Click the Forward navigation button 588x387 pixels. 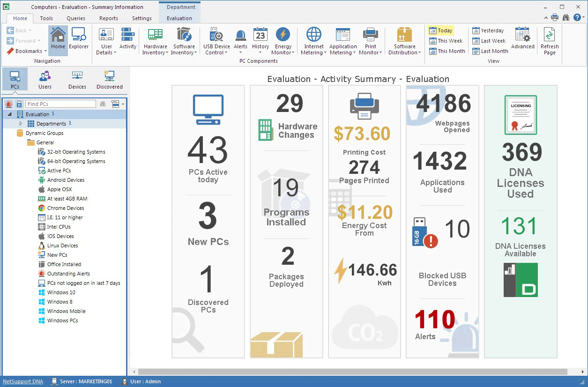click(23, 41)
